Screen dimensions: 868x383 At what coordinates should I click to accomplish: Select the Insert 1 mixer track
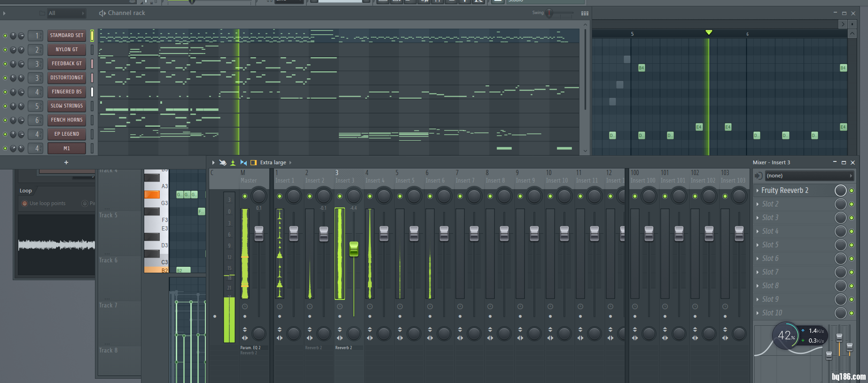click(284, 180)
